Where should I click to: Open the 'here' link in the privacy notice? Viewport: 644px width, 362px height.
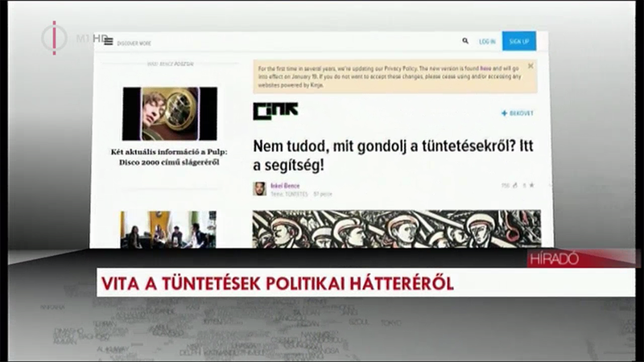(x=485, y=68)
